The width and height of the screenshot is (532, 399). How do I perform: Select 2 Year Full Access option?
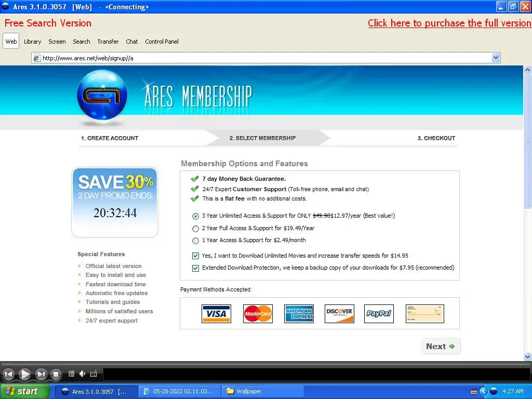tap(195, 229)
